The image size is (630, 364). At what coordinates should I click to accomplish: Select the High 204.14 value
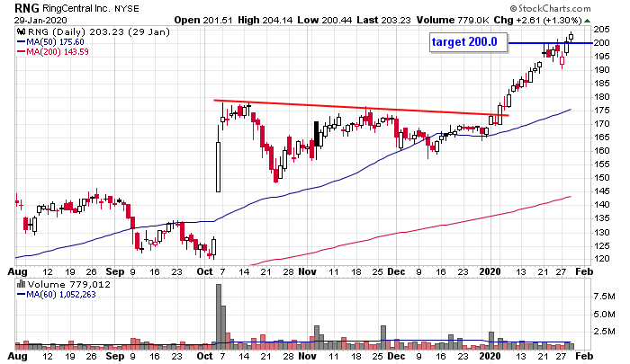coord(265,20)
